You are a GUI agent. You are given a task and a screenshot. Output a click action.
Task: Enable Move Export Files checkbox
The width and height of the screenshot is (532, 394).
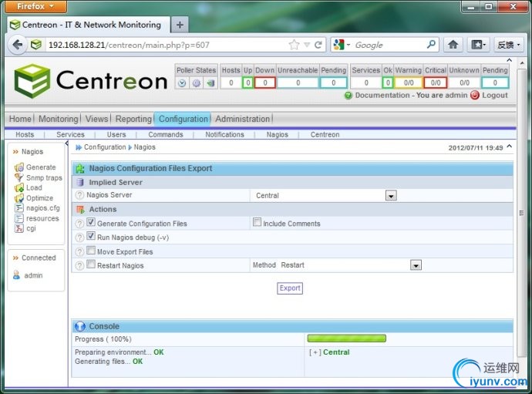91,251
